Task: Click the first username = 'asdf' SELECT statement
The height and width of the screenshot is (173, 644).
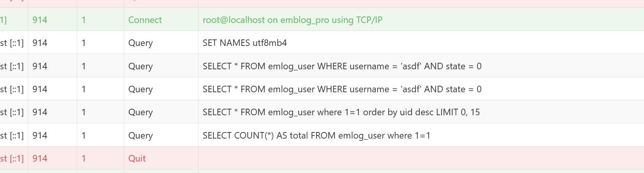Action: pyautogui.click(x=342, y=66)
